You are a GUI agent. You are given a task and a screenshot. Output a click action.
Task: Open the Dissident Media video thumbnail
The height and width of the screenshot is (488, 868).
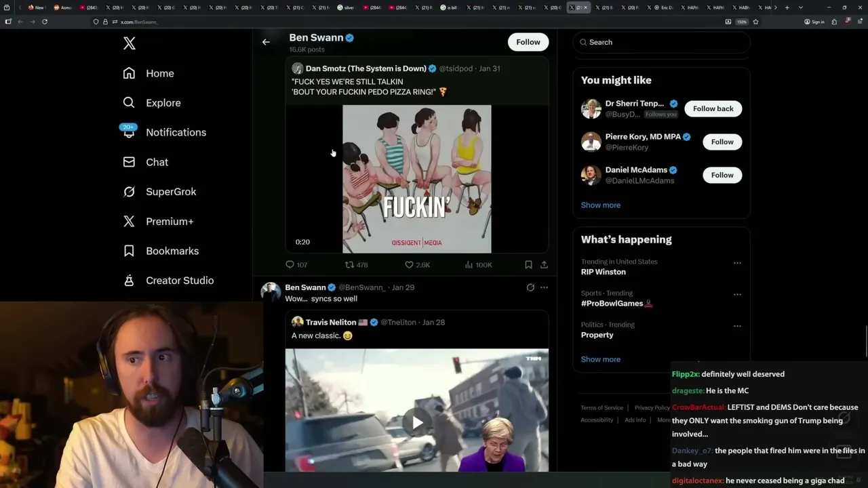coord(417,179)
